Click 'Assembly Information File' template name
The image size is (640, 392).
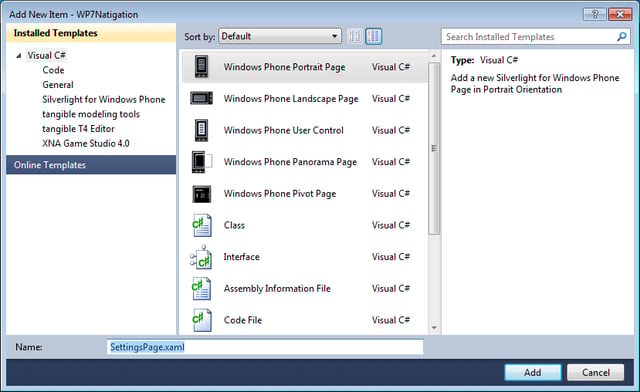click(x=277, y=289)
